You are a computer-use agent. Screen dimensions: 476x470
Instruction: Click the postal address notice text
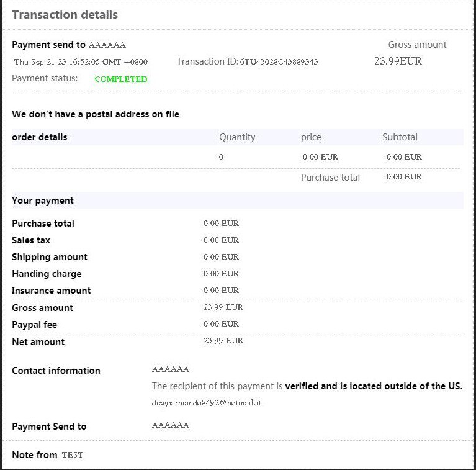pos(96,114)
